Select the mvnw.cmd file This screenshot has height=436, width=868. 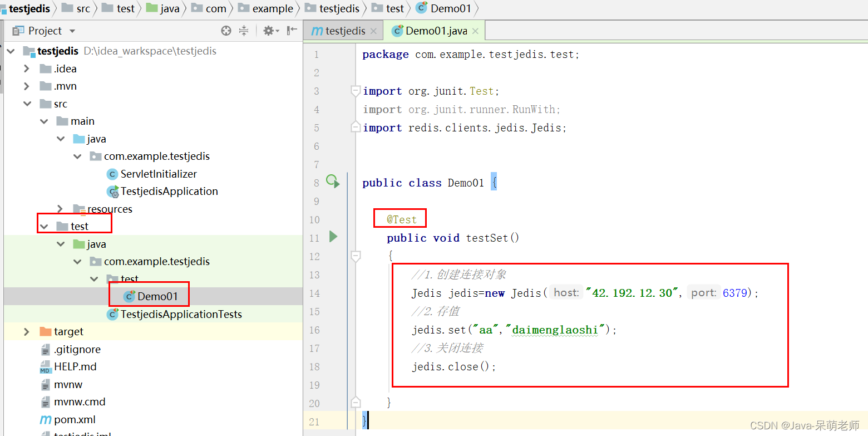[80, 401]
